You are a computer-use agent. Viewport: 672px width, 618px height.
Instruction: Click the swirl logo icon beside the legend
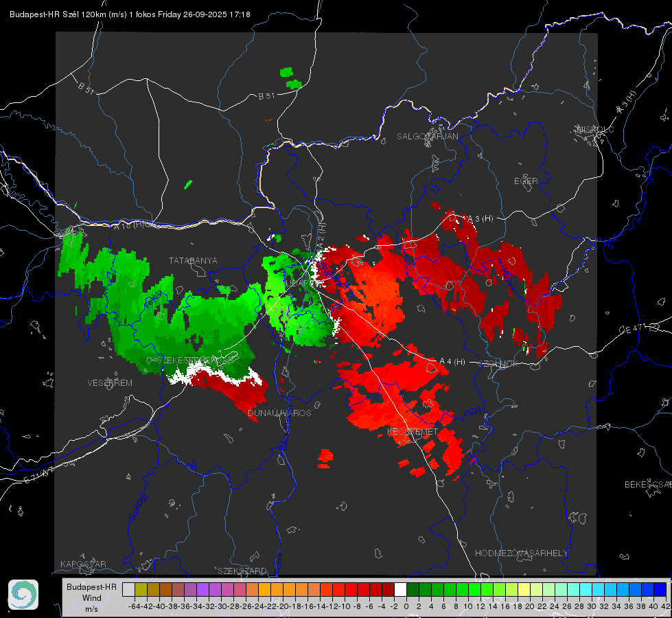click(23, 595)
